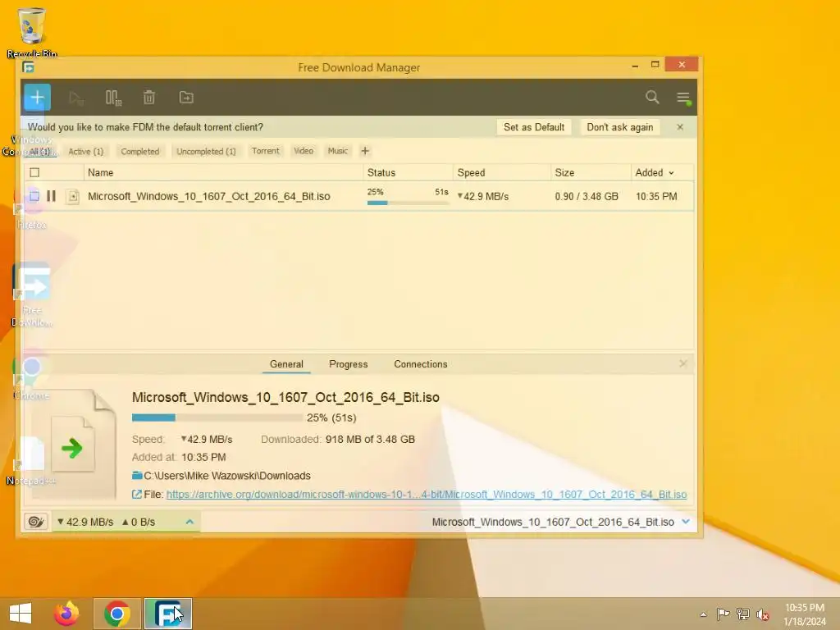Click upload speed 0 B/s in status bar
840x630 pixels.
click(x=139, y=522)
